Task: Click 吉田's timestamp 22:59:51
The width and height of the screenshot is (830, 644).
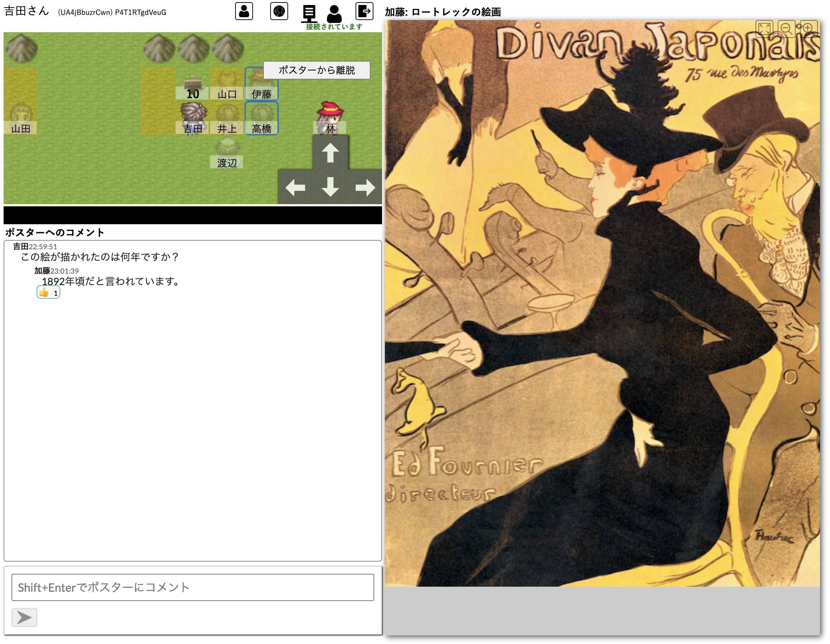Action: tap(43, 247)
